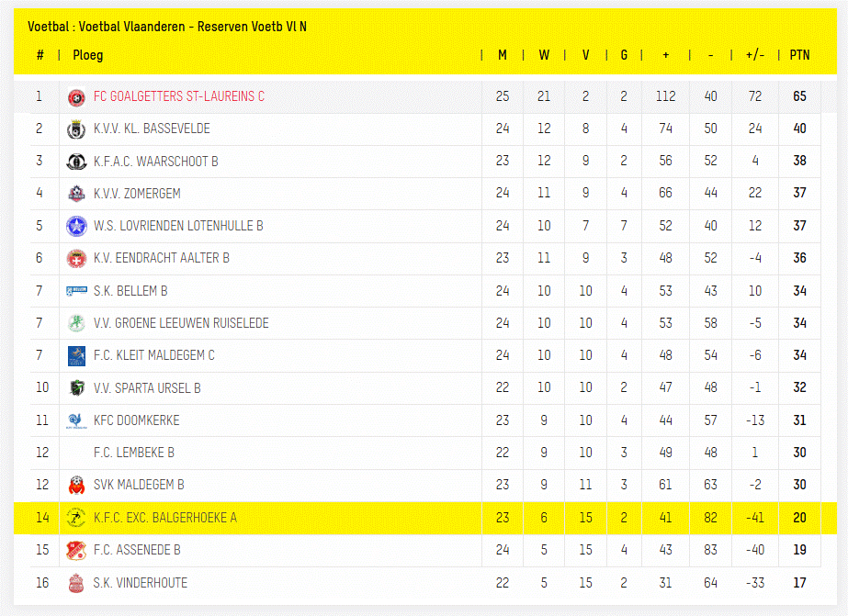848x616 pixels.
Task: Click SVK Maldegem B club logo
Action: (76, 485)
